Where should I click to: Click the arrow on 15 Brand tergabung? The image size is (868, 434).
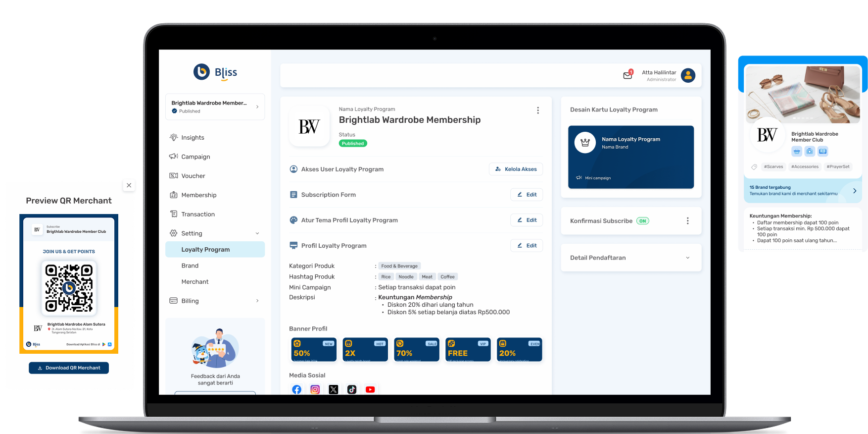tap(855, 191)
